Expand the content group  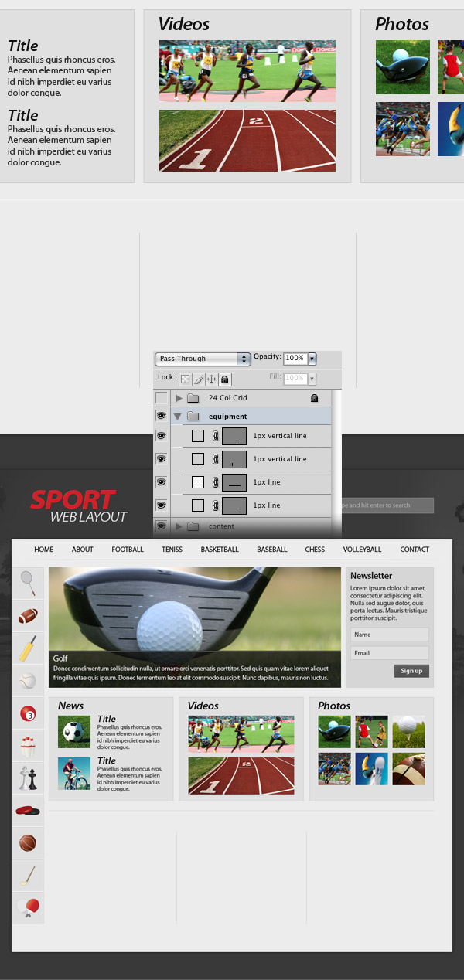coord(178,526)
